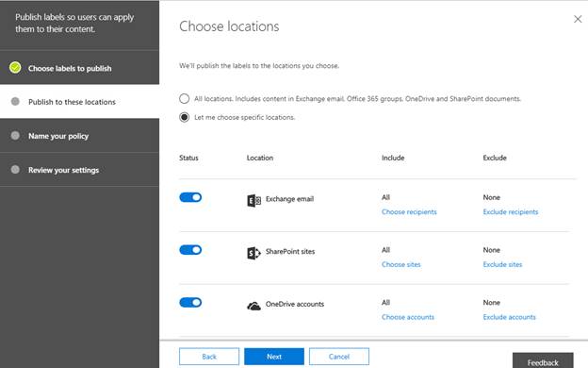Click the OneDrive accounts cloud icon

tap(253, 306)
